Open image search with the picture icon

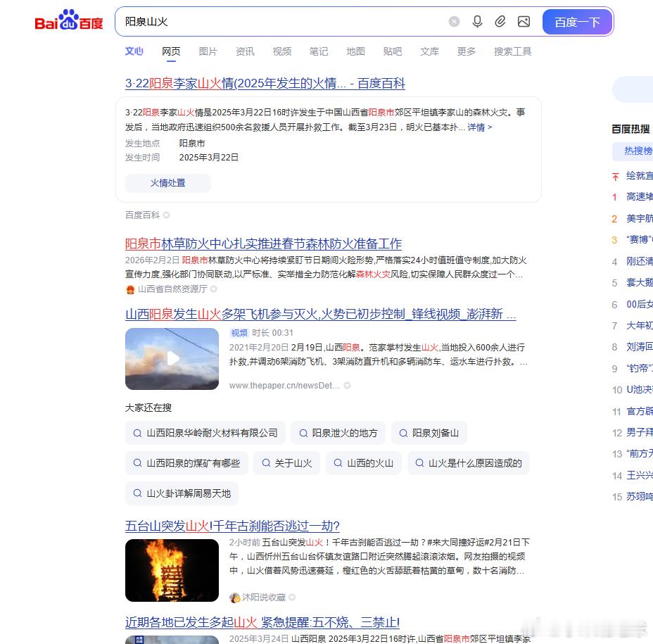click(x=524, y=21)
